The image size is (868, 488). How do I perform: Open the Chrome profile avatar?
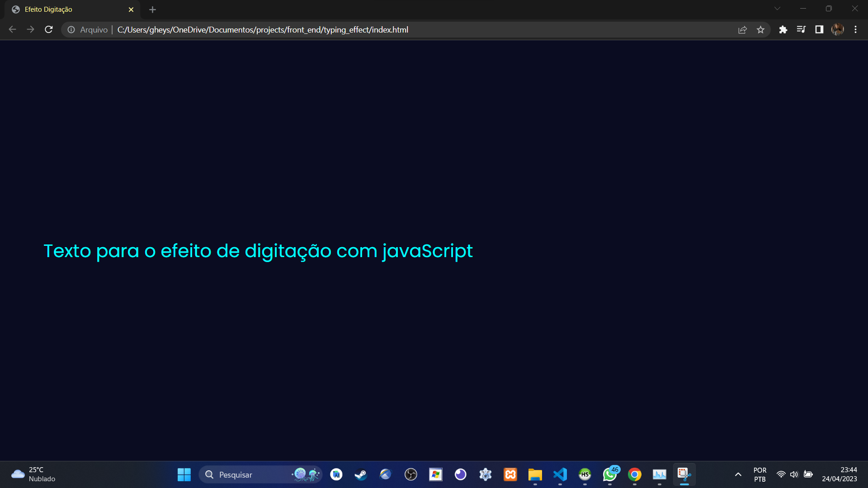click(x=837, y=30)
